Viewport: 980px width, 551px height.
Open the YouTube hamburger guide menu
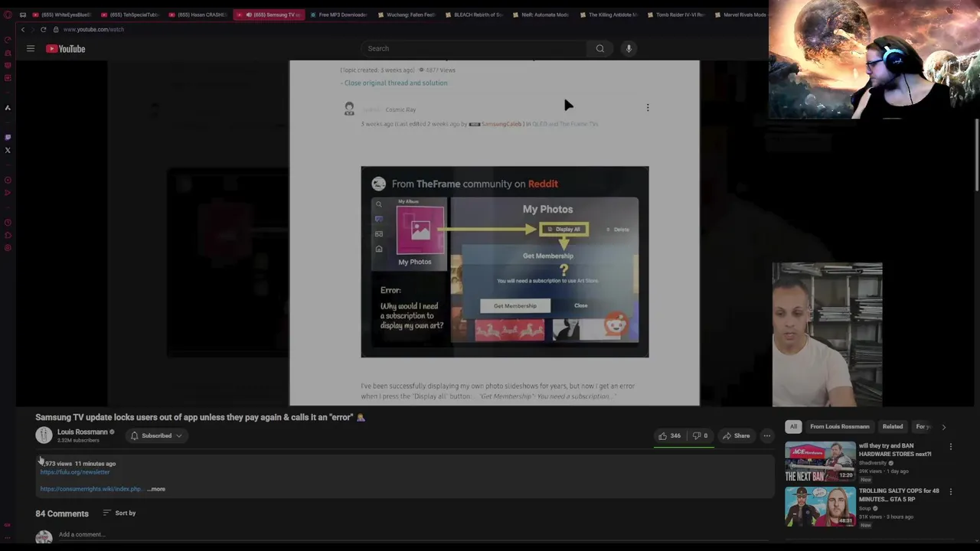pyautogui.click(x=31, y=48)
